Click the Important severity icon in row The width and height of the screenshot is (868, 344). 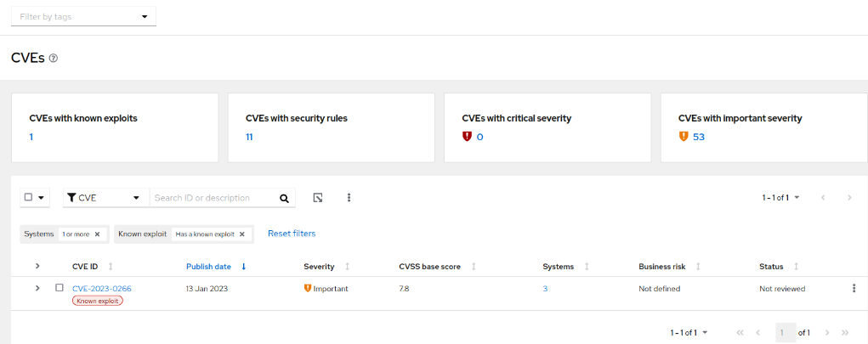tap(308, 288)
